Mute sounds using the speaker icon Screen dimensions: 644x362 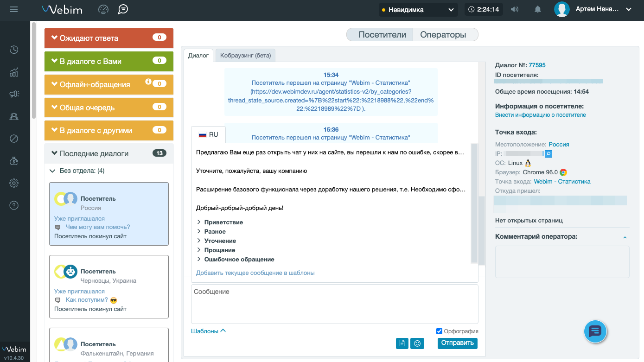pyautogui.click(x=515, y=9)
